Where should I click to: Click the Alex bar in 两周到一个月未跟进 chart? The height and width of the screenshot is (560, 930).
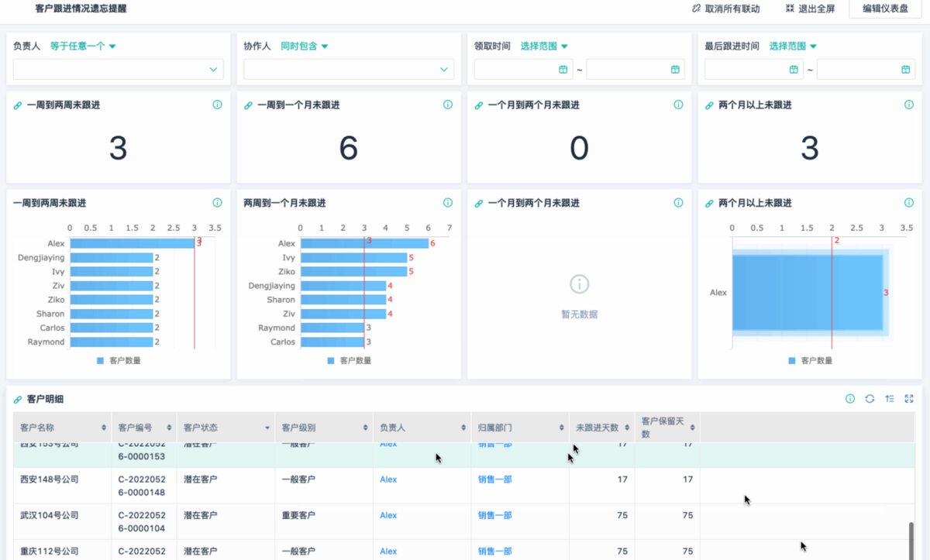pos(364,243)
